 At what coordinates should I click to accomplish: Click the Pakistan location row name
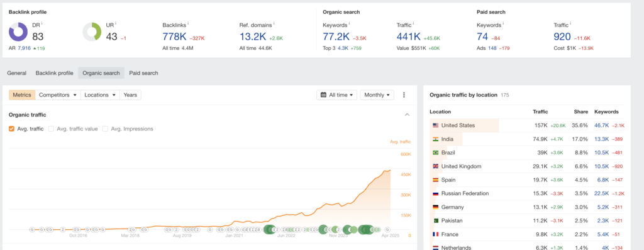point(452,221)
